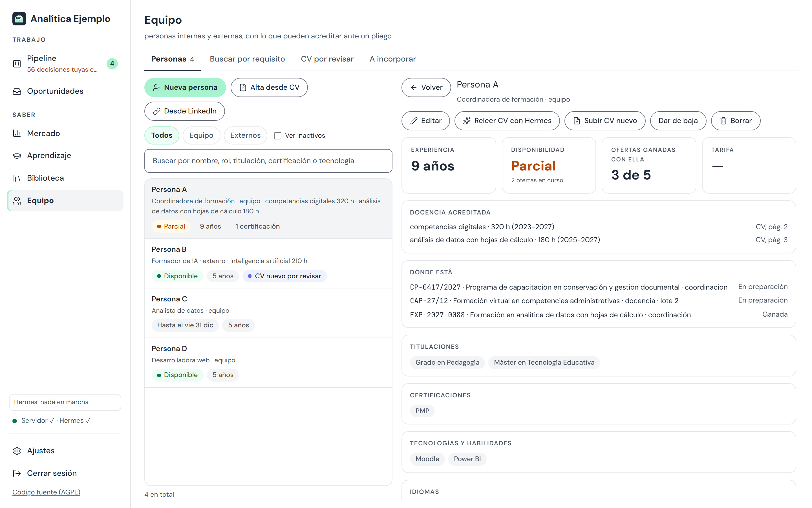Screen dimensions: 812x508
Task: Click the Equipo people icon
Action: (17, 201)
